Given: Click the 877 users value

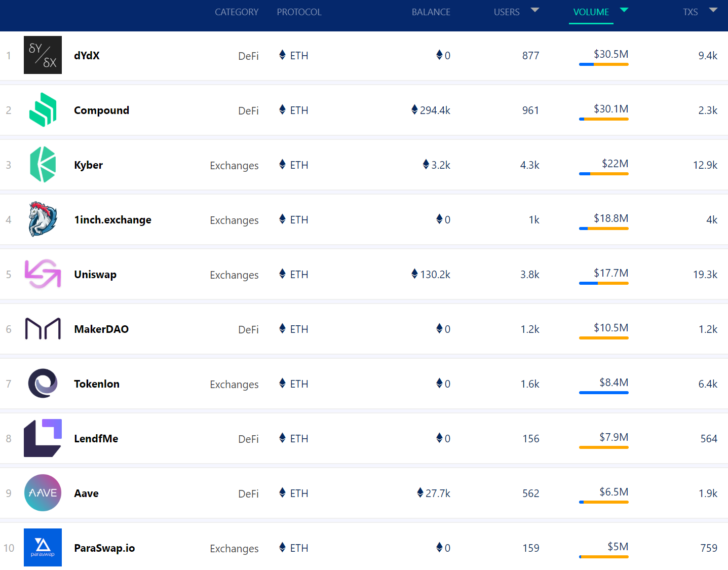Looking at the screenshot, I should 530,55.
